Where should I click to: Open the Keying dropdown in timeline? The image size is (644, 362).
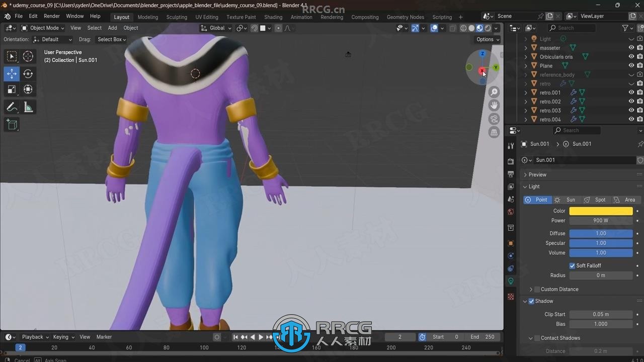point(63,337)
